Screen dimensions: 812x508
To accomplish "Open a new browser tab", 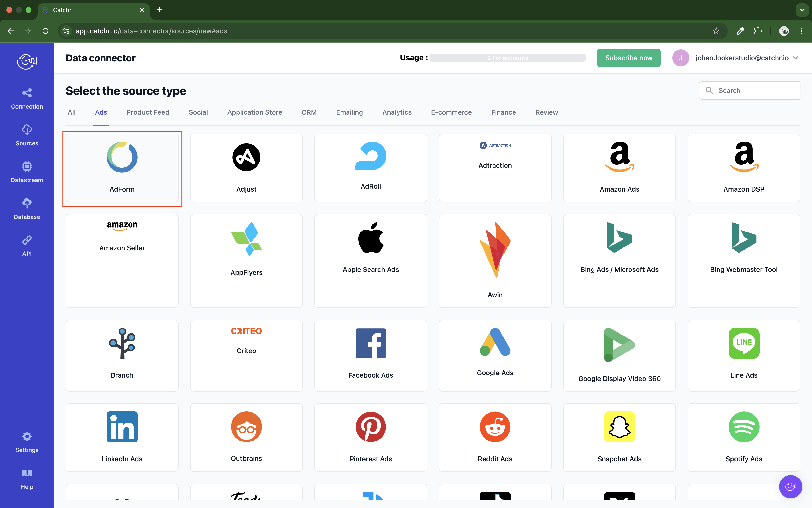I will (x=159, y=10).
